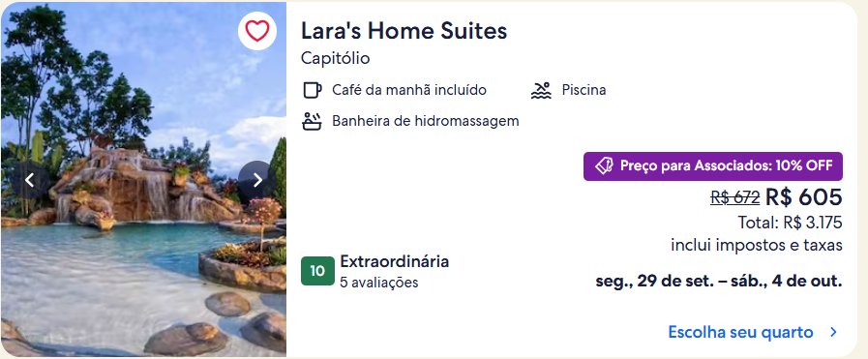
Task: Save the hotel with the heart icon
Action: point(257,31)
